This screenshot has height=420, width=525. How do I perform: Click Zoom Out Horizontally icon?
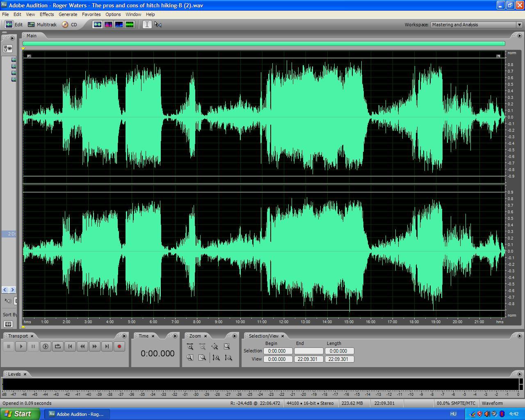pos(202,347)
